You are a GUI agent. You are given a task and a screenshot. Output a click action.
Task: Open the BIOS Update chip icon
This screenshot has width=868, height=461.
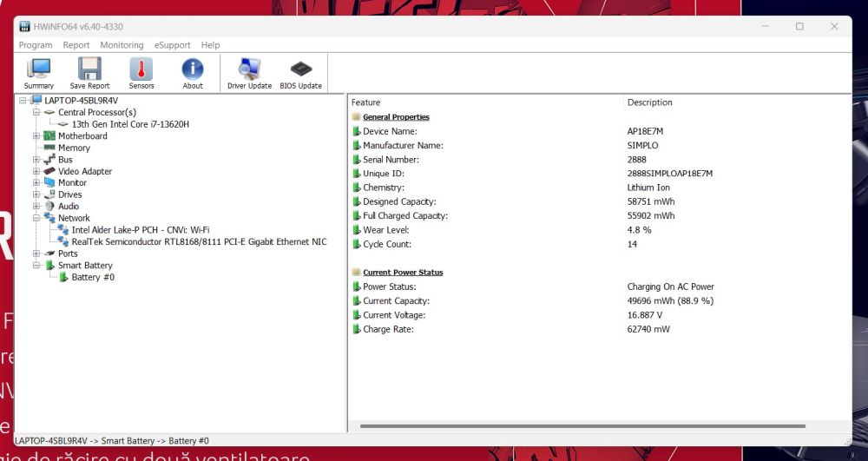[x=300, y=73]
